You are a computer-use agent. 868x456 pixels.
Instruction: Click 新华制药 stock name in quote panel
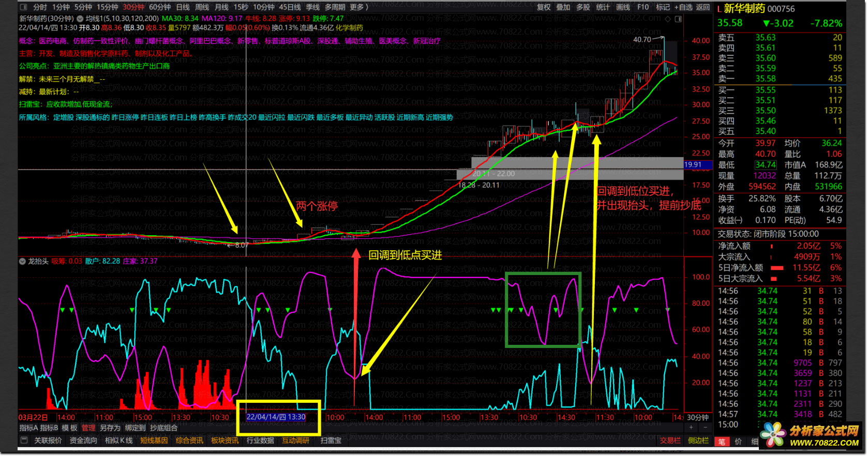(x=744, y=8)
